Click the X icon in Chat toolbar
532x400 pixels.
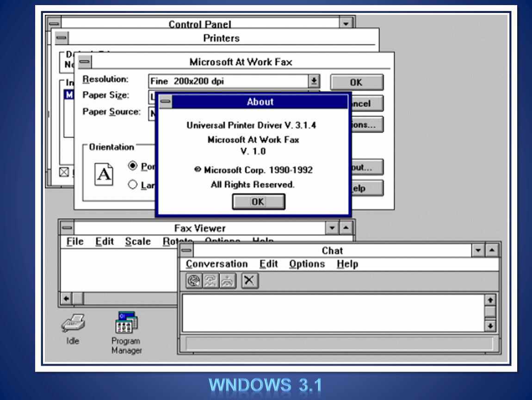(249, 281)
